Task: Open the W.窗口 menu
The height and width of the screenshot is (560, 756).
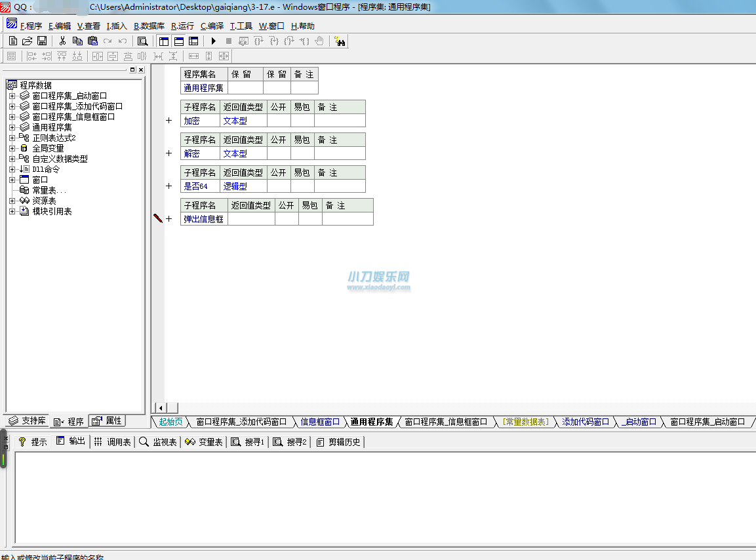Action: click(x=271, y=26)
